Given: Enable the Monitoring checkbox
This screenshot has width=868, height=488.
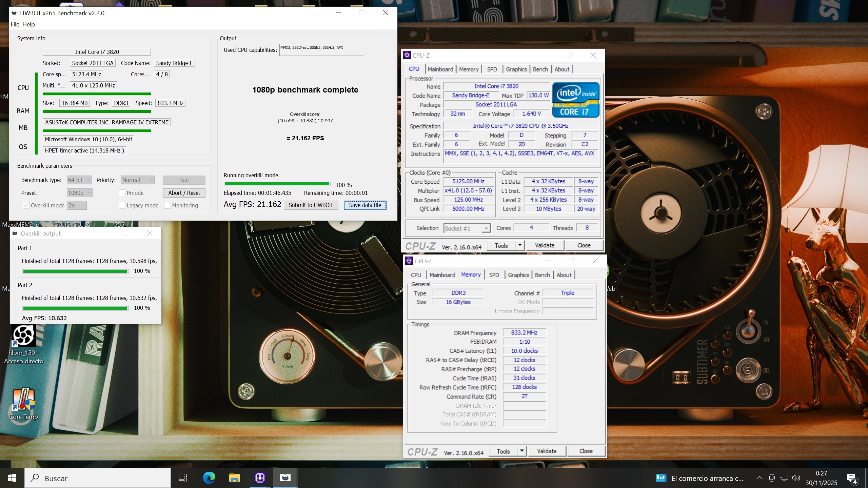Looking at the screenshot, I should (x=167, y=205).
